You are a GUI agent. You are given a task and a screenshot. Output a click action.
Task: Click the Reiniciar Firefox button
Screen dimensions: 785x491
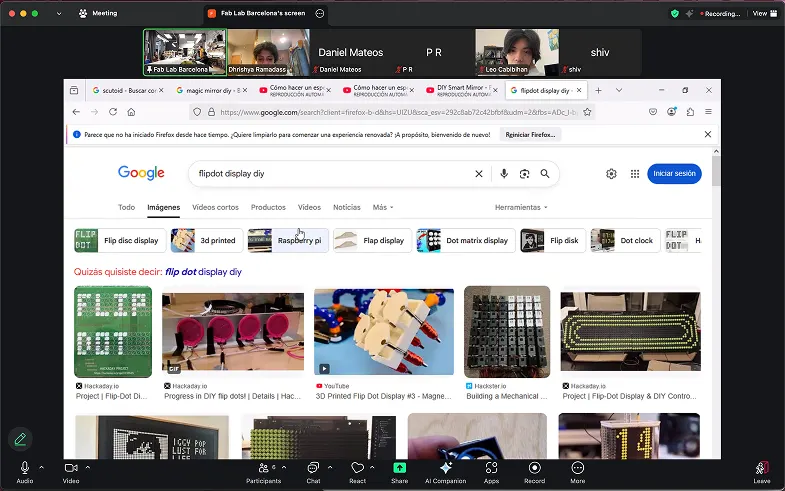pos(530,135)
